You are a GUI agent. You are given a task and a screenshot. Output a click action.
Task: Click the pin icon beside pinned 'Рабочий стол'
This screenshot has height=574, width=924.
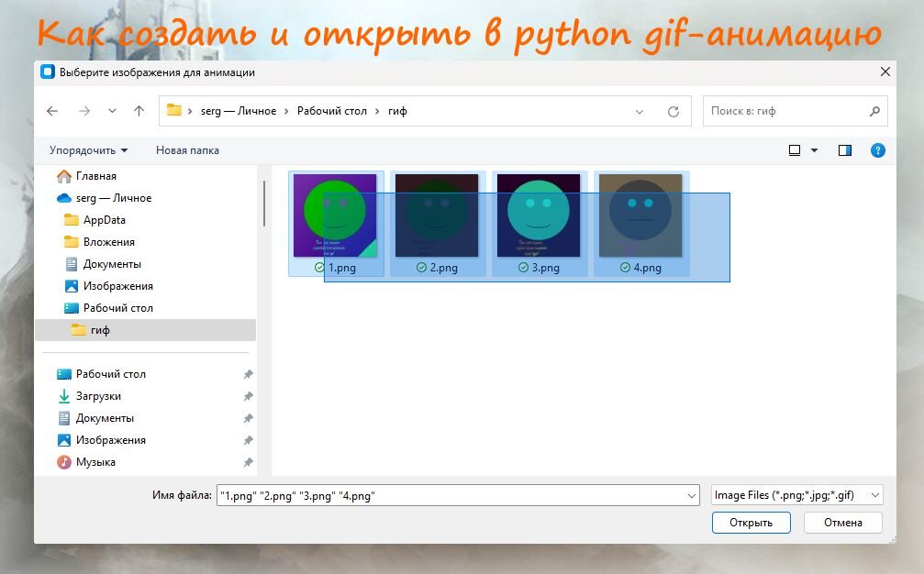(x=248, y=374)
